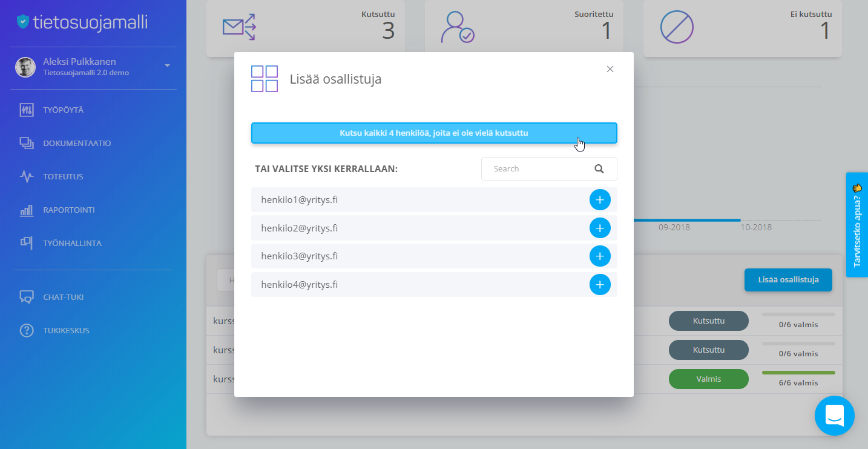The height and width of the screenshot is (449, 868).
Task: Add henkilo1@yritys.fi with its plus icon
Action: tap(600, 200)
